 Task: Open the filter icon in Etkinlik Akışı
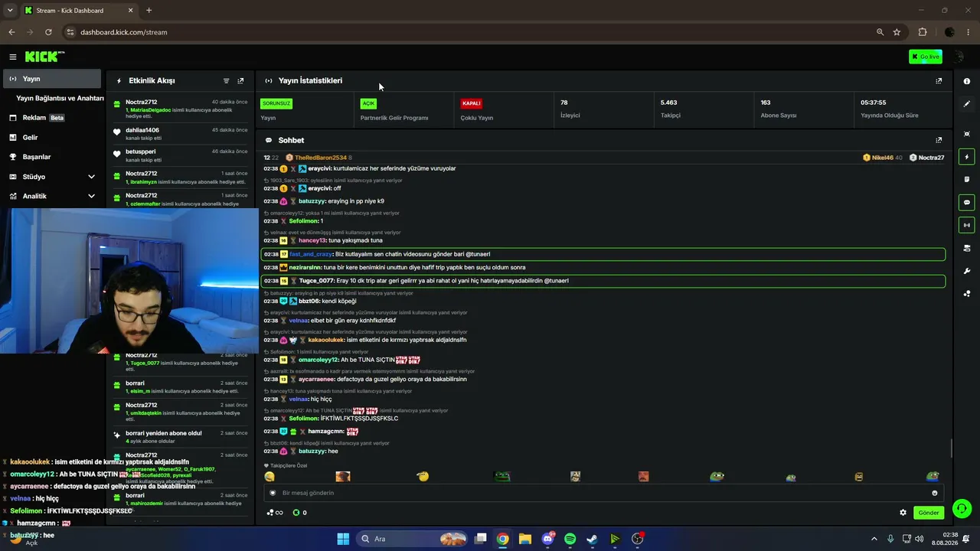(226, 80)
